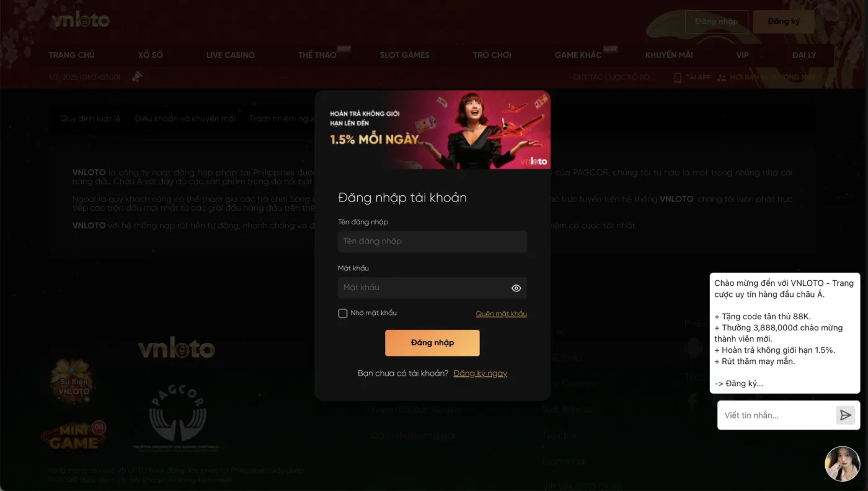
Task: Open support agent avatar chat bubble
Action: pyautogui.click(x=843, y=464)
